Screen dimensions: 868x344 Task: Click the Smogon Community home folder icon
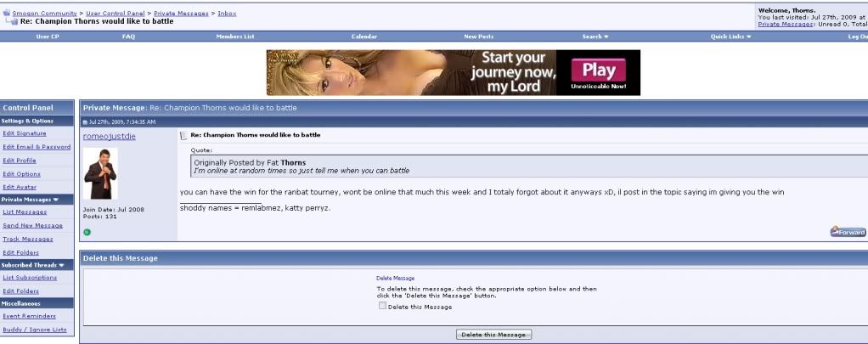[x=7, y=13]
